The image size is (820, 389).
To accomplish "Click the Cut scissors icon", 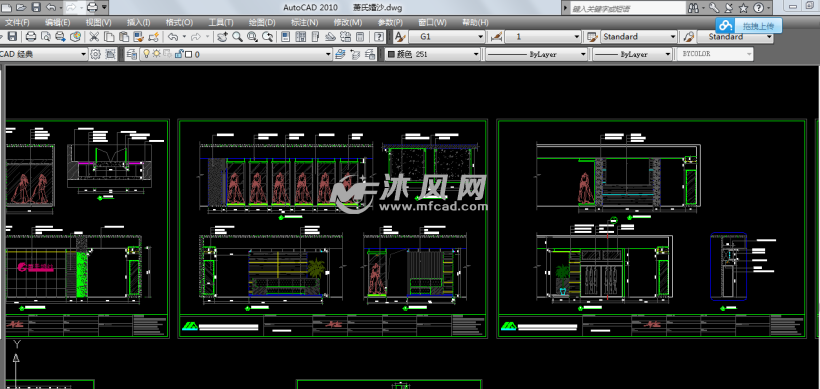I will (x=94, y=37).
